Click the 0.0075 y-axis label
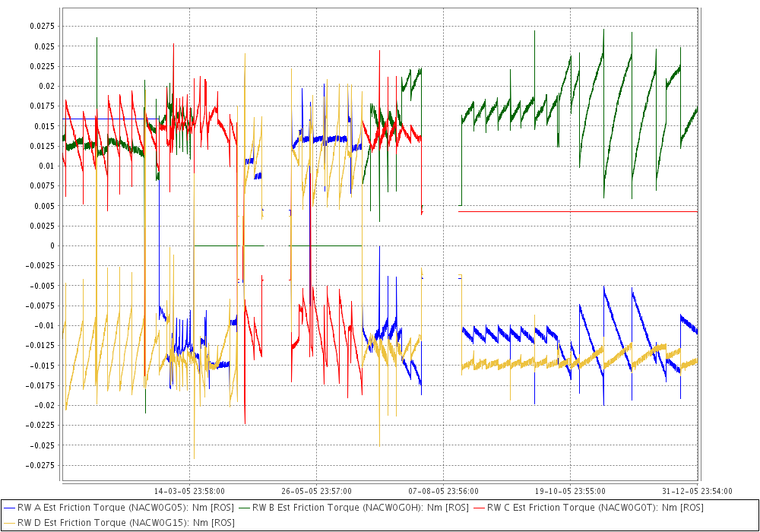The width and height of the screenshot is (760, 532). click(x=42, y=185)
